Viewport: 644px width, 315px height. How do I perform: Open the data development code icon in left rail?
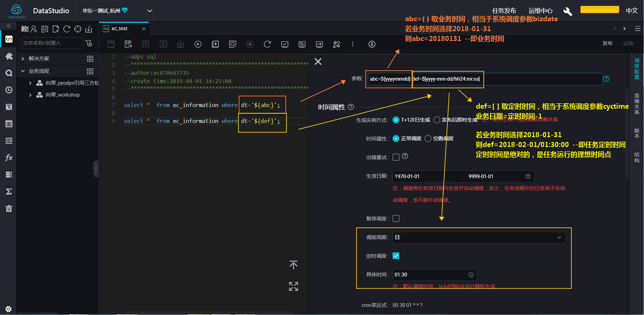(x=9, y=39)
